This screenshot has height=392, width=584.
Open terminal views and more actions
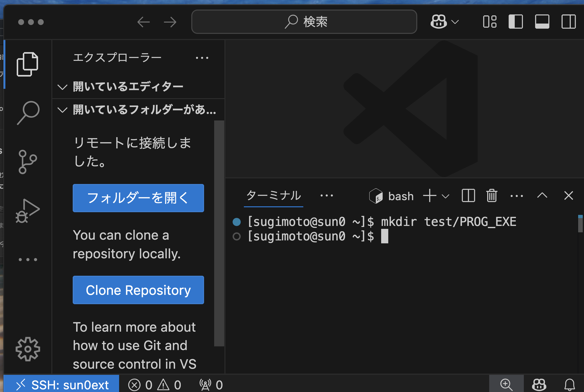point(517,196)
